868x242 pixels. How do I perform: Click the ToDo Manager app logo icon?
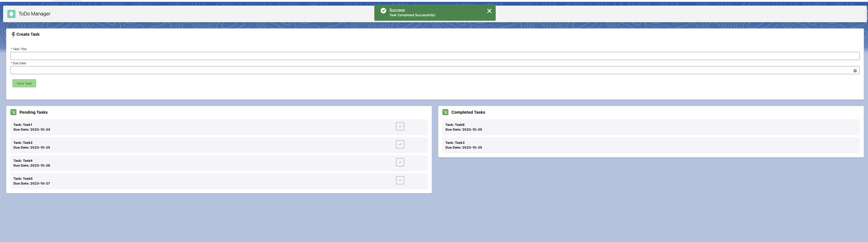click(12, 14)
